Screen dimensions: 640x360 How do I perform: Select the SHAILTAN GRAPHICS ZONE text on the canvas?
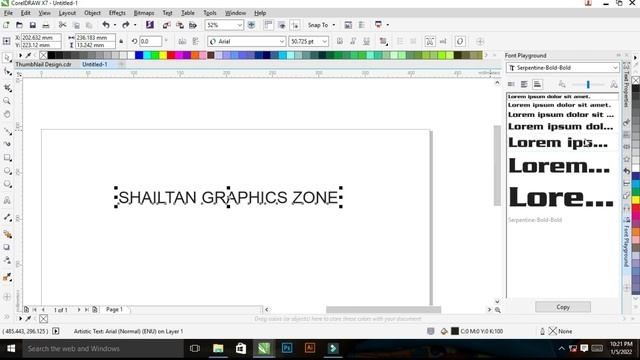[x=228, y=198]
